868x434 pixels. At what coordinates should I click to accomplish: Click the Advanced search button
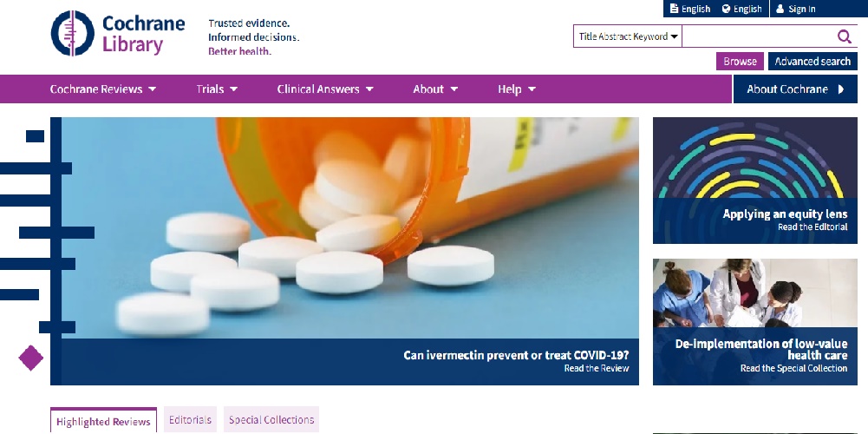813,62
